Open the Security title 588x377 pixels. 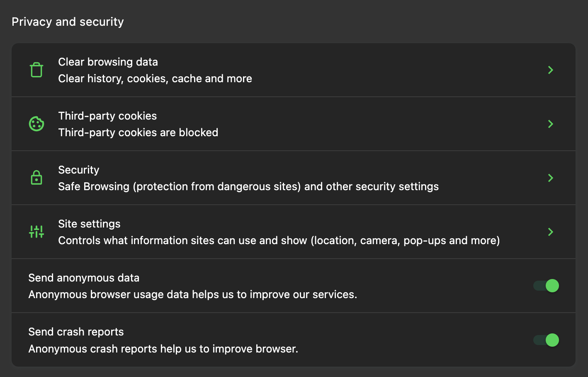[79, 170]
